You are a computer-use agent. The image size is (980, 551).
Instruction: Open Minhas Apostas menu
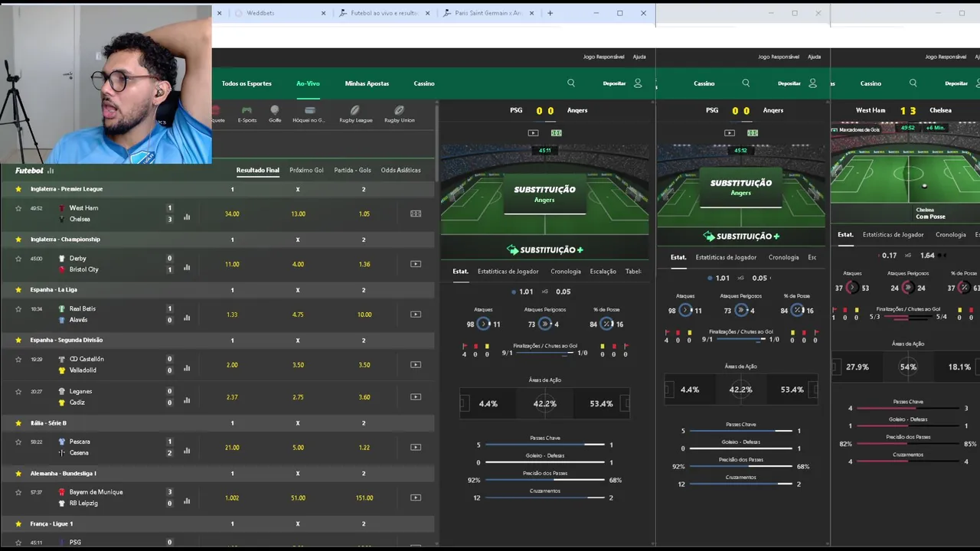(367, 83)
